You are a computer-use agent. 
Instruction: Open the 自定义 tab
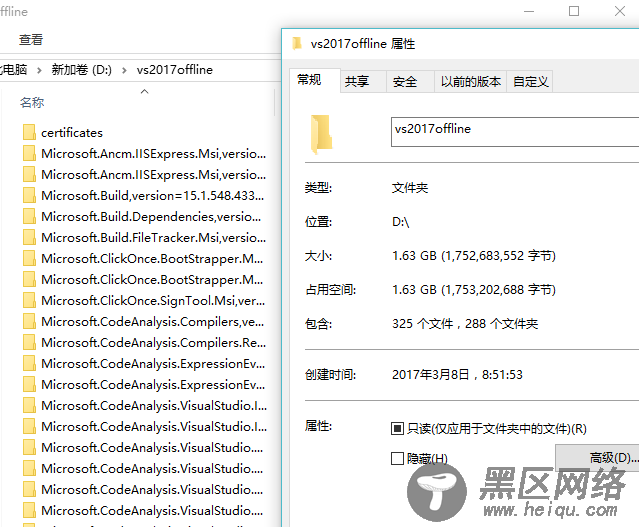(531, 82)
